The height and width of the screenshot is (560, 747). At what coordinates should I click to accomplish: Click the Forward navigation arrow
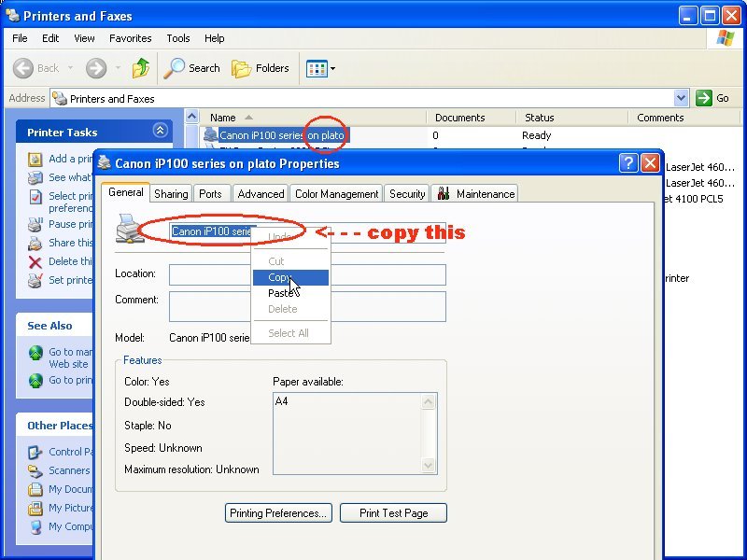[95, 68]
